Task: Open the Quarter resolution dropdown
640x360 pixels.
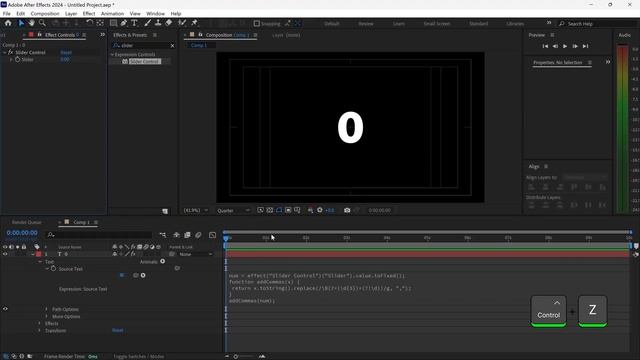Action: (x=233, y=211)
